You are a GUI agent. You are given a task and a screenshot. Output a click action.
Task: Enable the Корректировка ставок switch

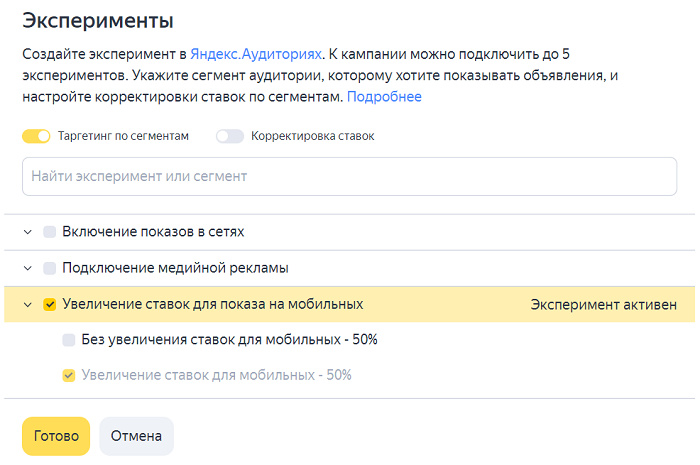point(230,136)
